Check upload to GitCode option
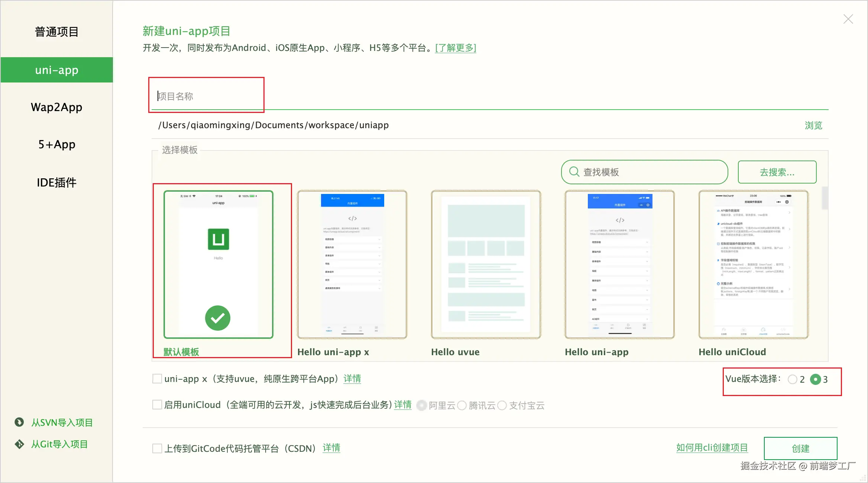This screenshot has width=868, height=483. click(157, 448)
